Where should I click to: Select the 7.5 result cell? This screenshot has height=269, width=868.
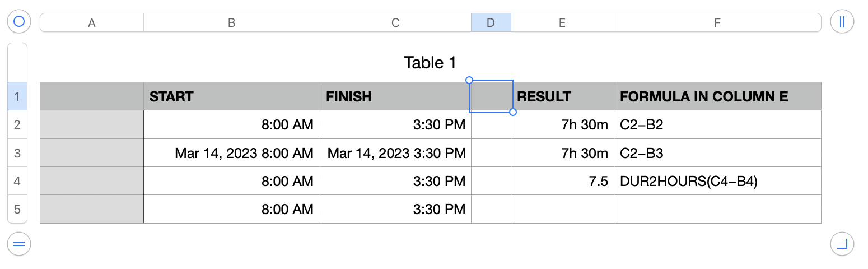coord(562,181)
